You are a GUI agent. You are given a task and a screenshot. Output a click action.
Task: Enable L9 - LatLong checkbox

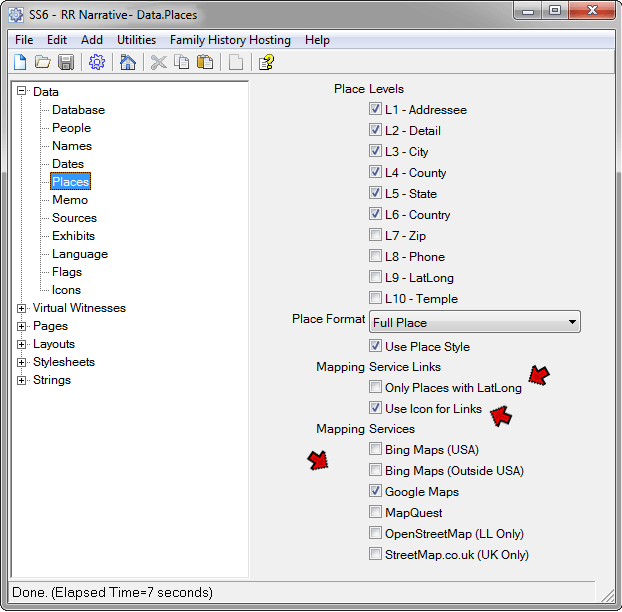click(375, 277)
